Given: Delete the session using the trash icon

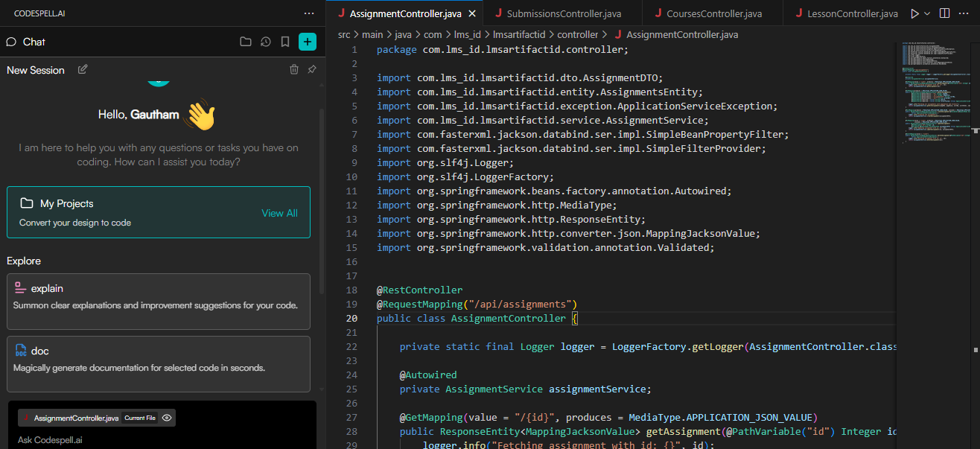Looking at the screenshot, I should [x=294, y=69].
